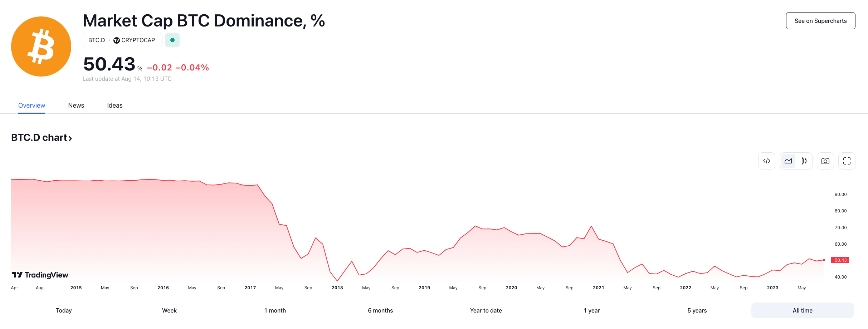Open the chart in fullscreen mode
This screenshot has height=329, width=868.
point(847,161)
